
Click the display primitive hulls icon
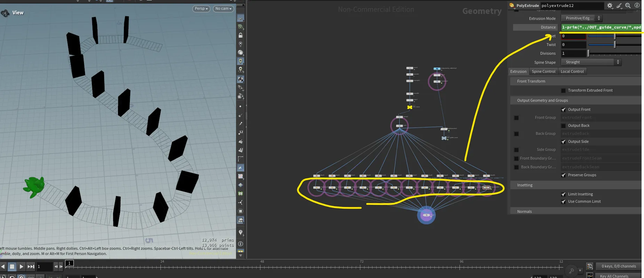click(241, 159)
